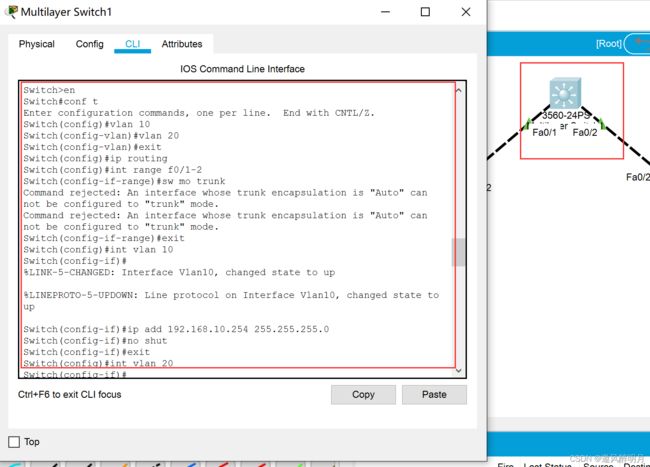
Task: Click the 'Switch(config)#ip routing' line
Action: tap(95, 159)
